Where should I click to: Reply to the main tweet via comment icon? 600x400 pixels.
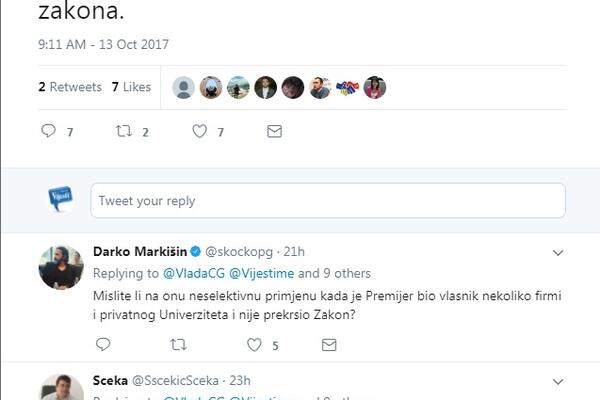tap(49, 131)
